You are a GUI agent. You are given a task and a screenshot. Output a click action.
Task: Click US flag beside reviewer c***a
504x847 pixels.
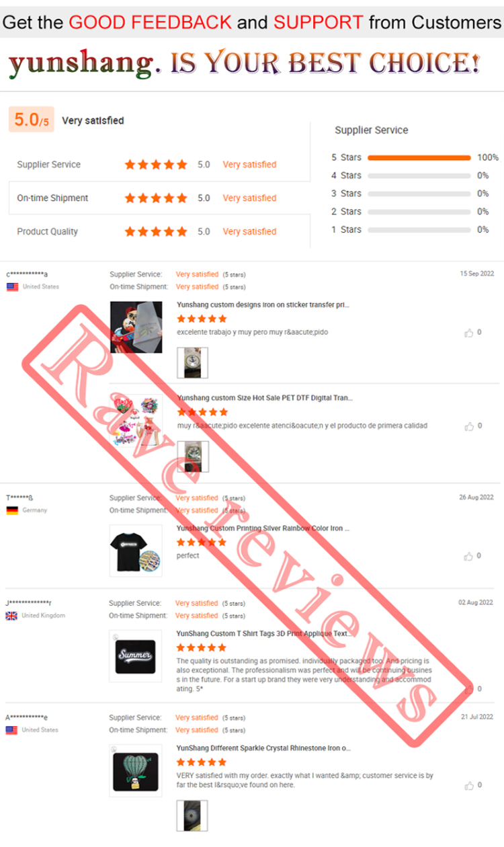pyautogui.click(x=12, y=286)
